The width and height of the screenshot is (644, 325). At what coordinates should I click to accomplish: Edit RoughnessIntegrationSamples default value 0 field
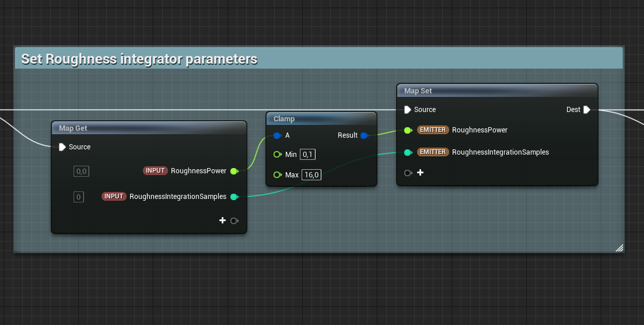point(78,197)
